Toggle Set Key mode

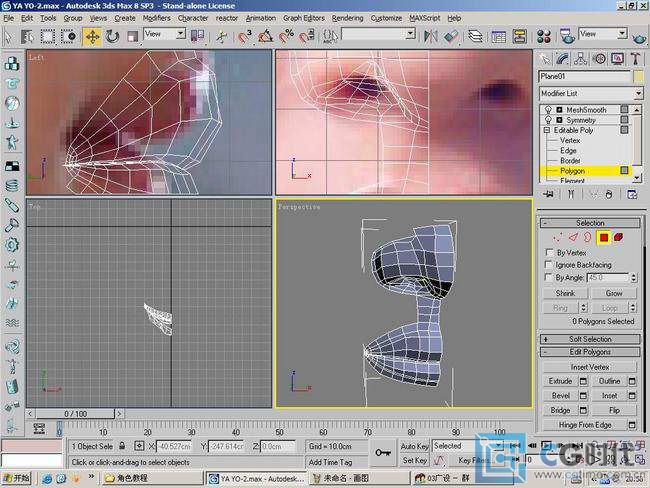coord(414,460)
